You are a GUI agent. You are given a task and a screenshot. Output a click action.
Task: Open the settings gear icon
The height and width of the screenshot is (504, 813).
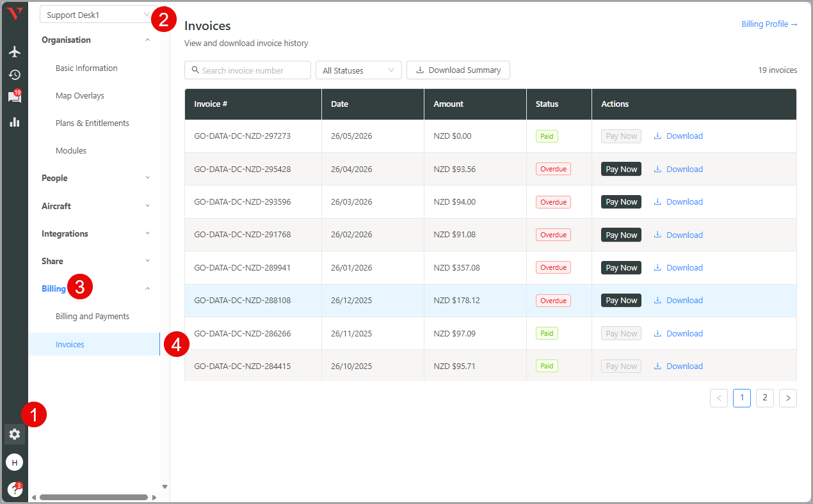click(x=14, y=434)
